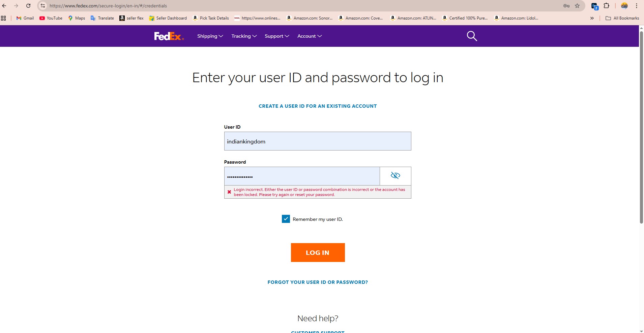Click the site information icon in address bar
This screenshot has height=333, width=644.
pos(43,6)
